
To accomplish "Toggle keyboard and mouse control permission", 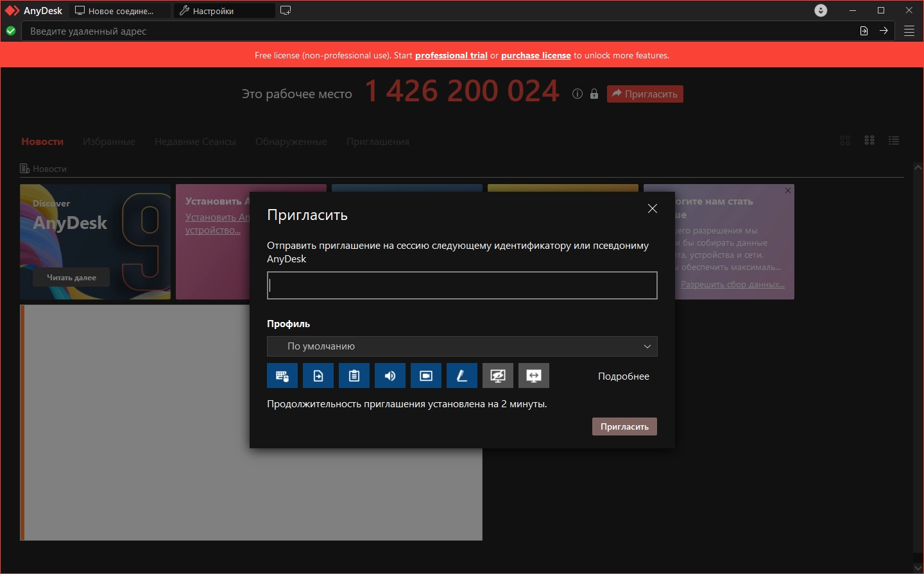I will click(282, 376).
